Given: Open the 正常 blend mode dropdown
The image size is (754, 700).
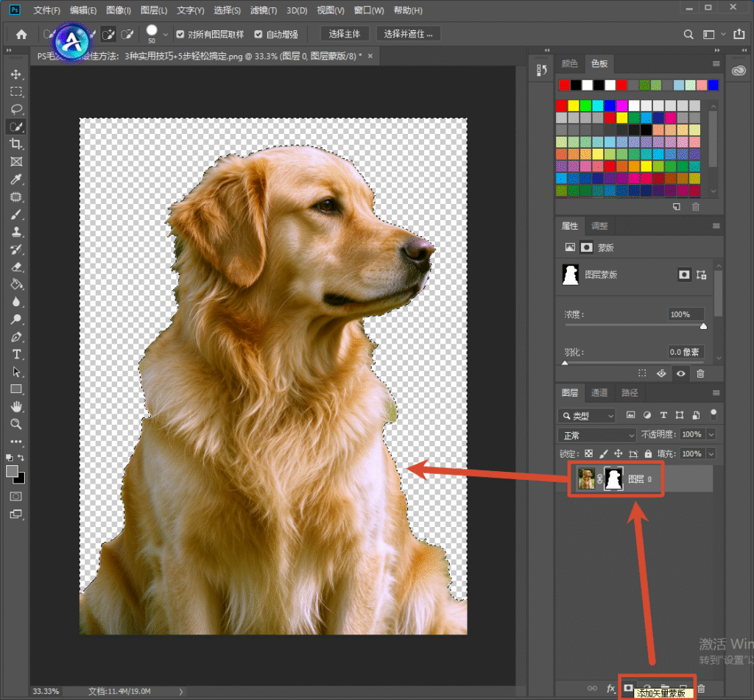Looking at the screenshot, I should (x=596, y=435).
